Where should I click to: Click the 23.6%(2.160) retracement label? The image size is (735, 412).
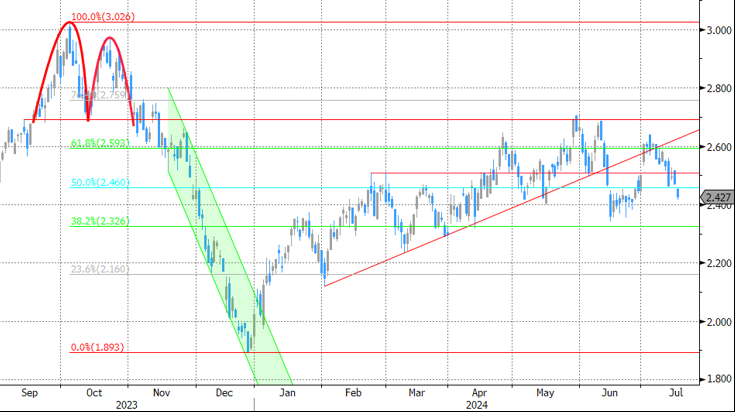(x=100, y=269)
